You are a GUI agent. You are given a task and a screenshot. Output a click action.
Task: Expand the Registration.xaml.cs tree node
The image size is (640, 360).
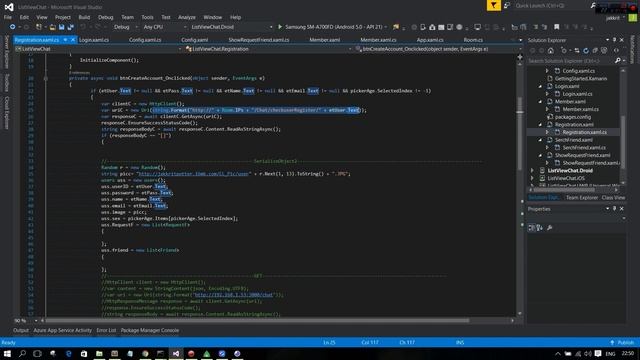pyautogui.click(x=547, y=132)
